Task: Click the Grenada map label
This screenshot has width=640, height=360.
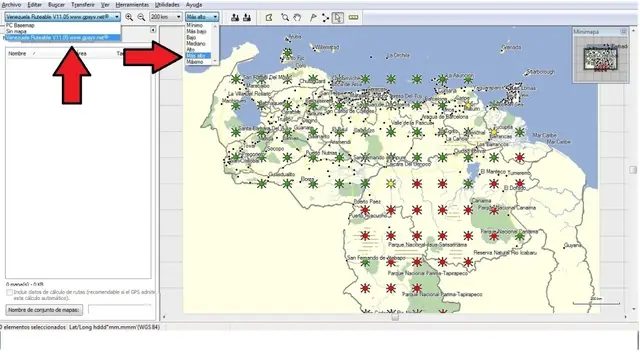Action: pyautogui.click(x=512, y=47)
